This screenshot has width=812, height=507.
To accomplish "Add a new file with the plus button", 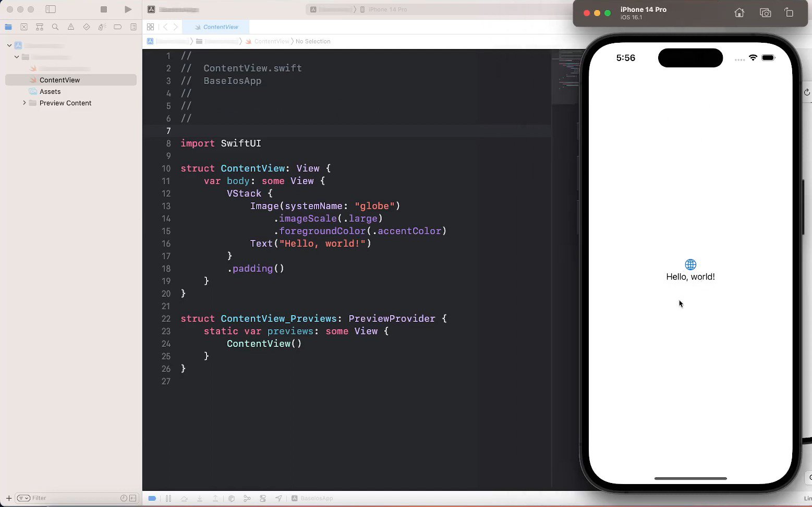I will click(x=8, y=498).
